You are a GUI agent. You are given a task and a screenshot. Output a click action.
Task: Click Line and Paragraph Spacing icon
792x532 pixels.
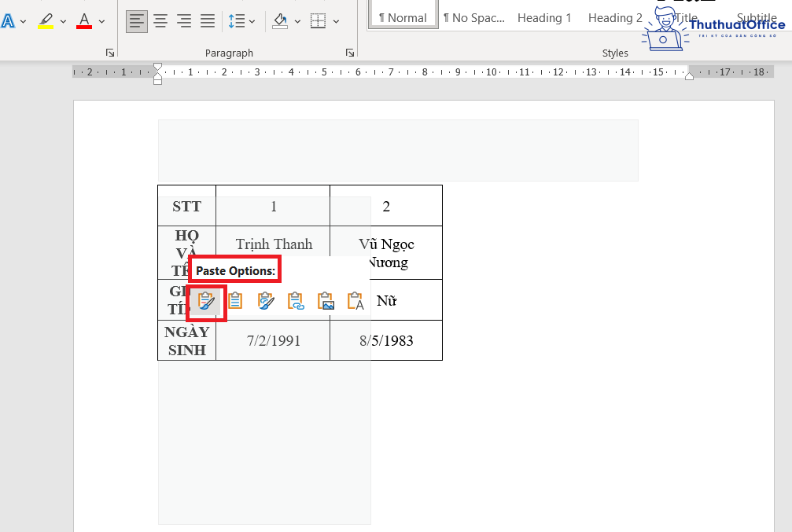[x=237, y=21]
